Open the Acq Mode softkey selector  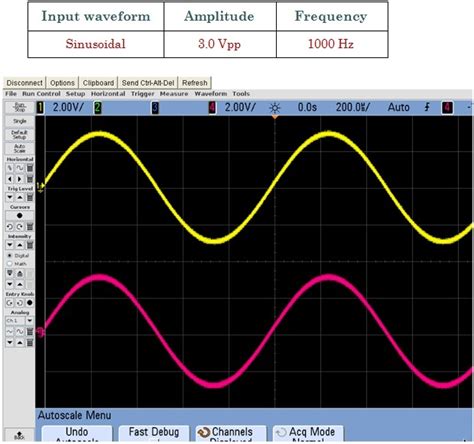pos(308,434)
